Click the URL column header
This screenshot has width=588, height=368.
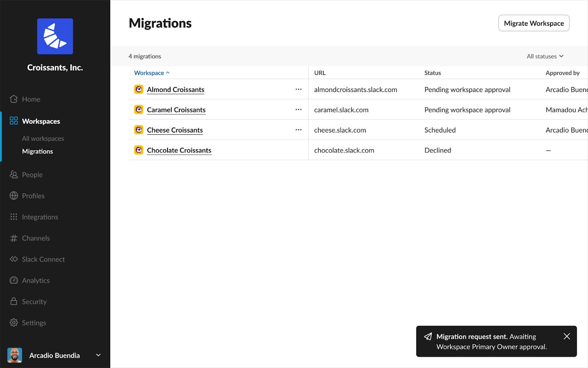click(320, 73)
